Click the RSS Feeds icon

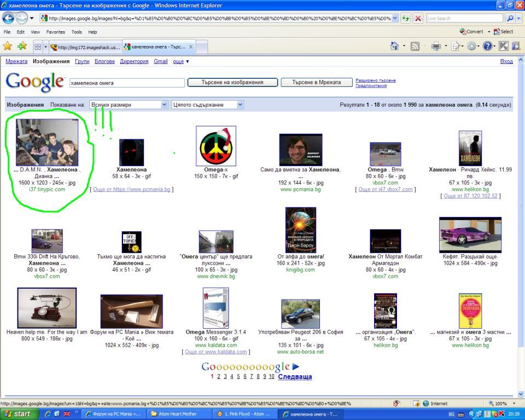click(x=415, y=46)
